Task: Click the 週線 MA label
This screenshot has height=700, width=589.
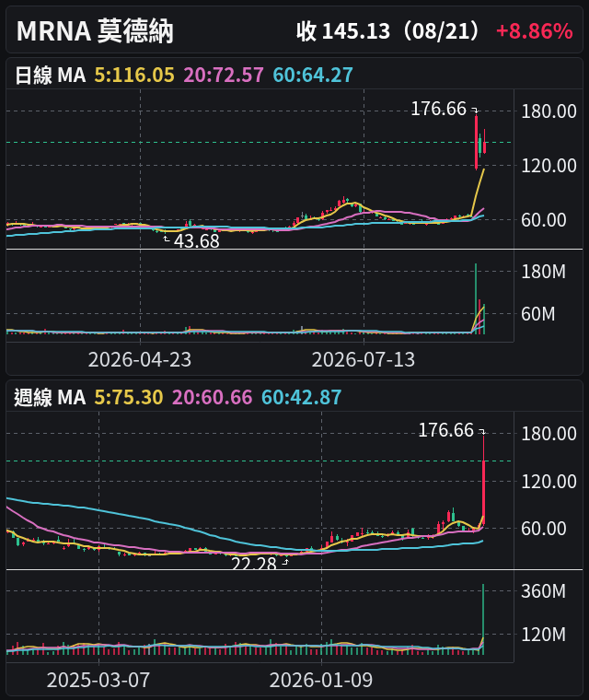Action: 50,397
